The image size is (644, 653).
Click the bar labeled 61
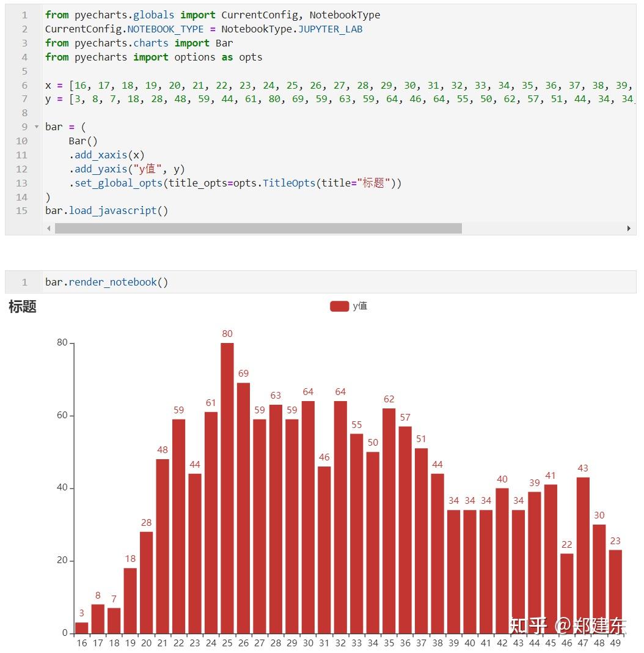coord(211,523)
